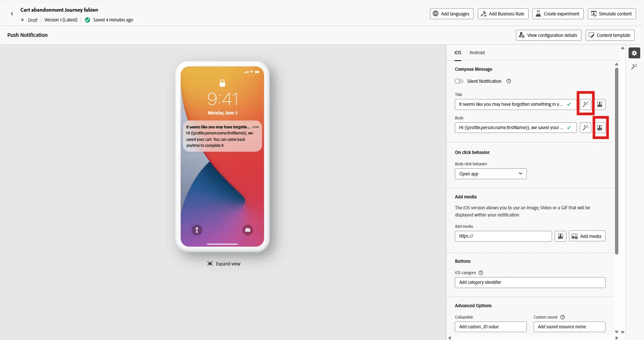Click the 'Saved 4 minutes ago' status
644x340 pixels.
point(109,20)
